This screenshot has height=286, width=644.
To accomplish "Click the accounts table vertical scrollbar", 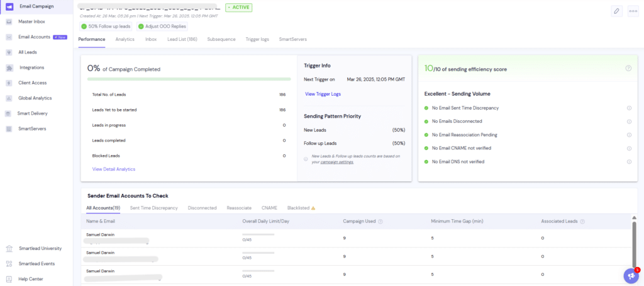I will tap(635, 244).
